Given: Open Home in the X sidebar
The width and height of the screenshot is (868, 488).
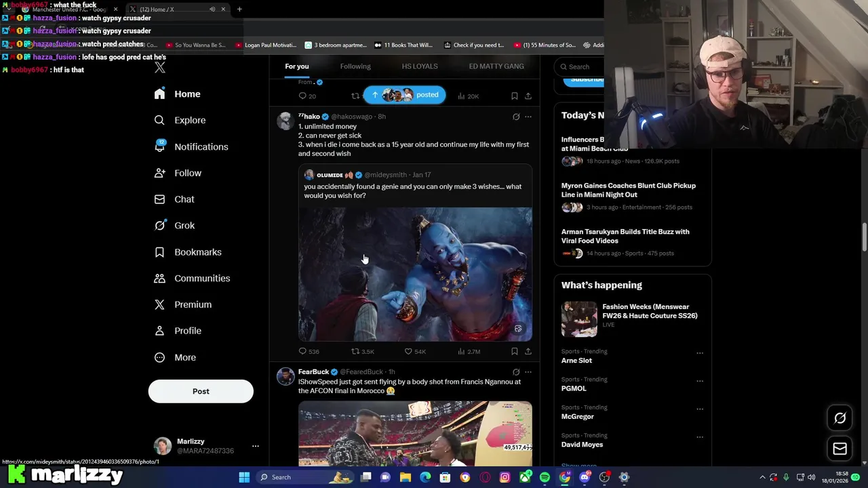Looking at the screenshot, I should 177,94.
